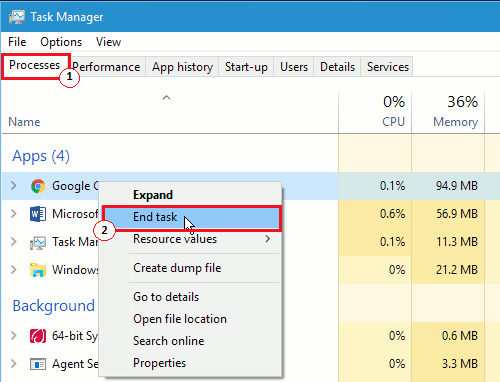
Task: Choose Create dump file
Action: coord(191,268)
